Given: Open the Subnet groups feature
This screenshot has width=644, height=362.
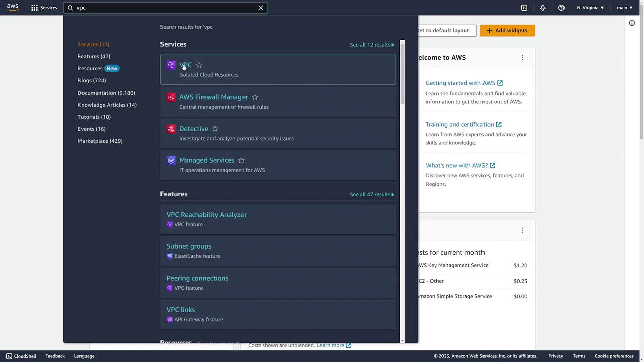Looking at the screenshot, I should pos(189,246).
